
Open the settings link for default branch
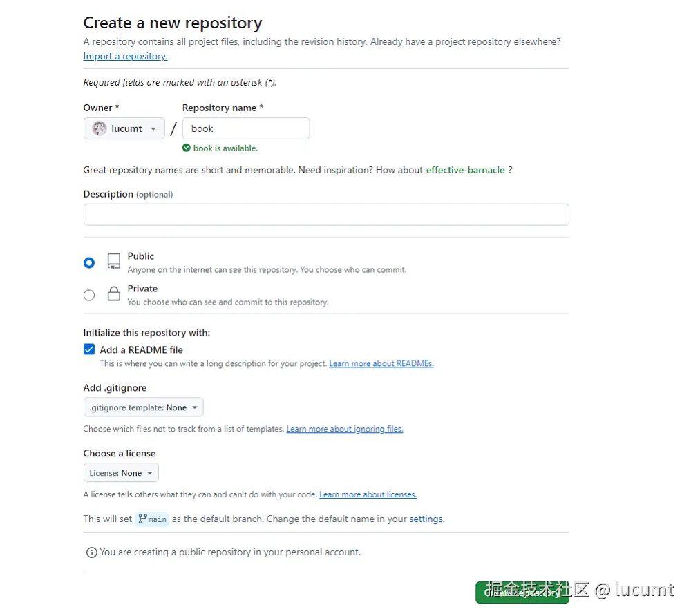click(426, 519)
